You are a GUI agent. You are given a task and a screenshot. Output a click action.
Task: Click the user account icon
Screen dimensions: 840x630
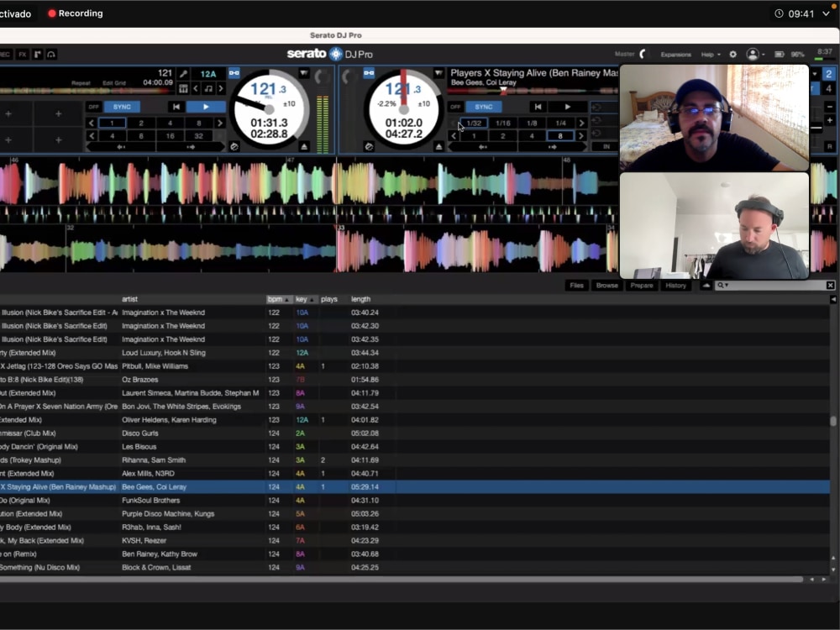pyautogui.click(x=753, y=54)
